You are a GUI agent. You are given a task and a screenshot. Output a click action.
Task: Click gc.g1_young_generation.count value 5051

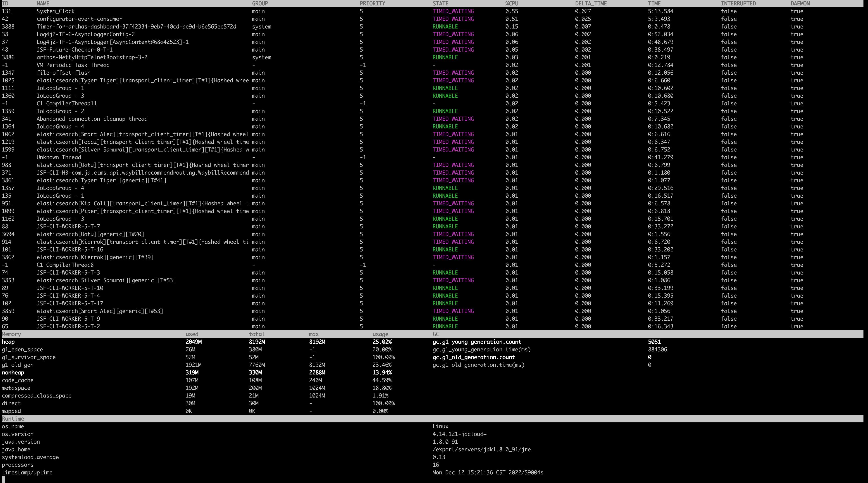pos(654,342)
